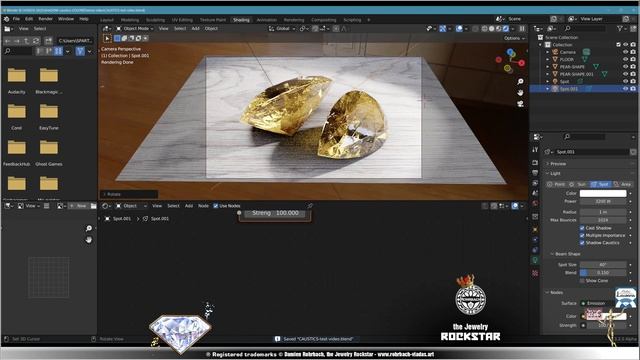Open the Output properties tab
The height and width of the screenshot is (360, 640).
tap(535, 173)
